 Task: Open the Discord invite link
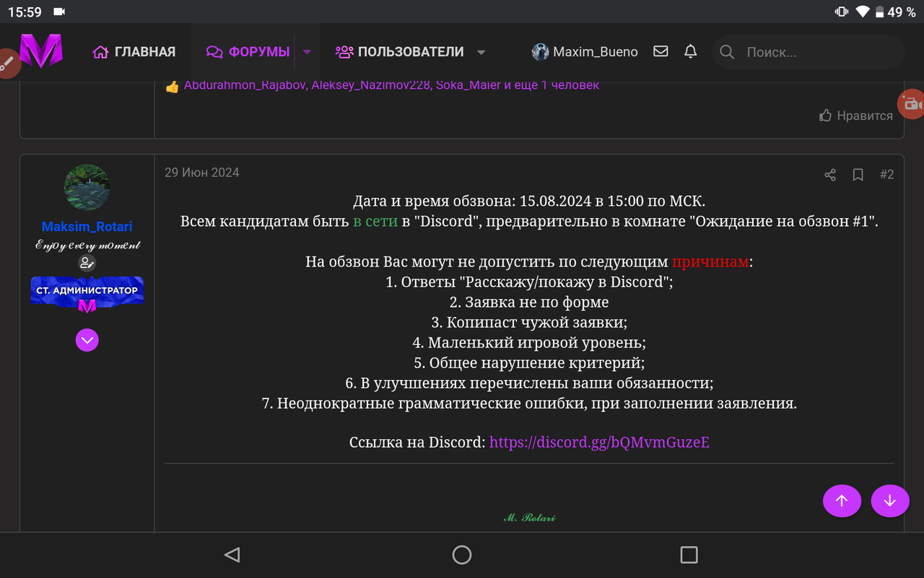click(x=599, y=441)
